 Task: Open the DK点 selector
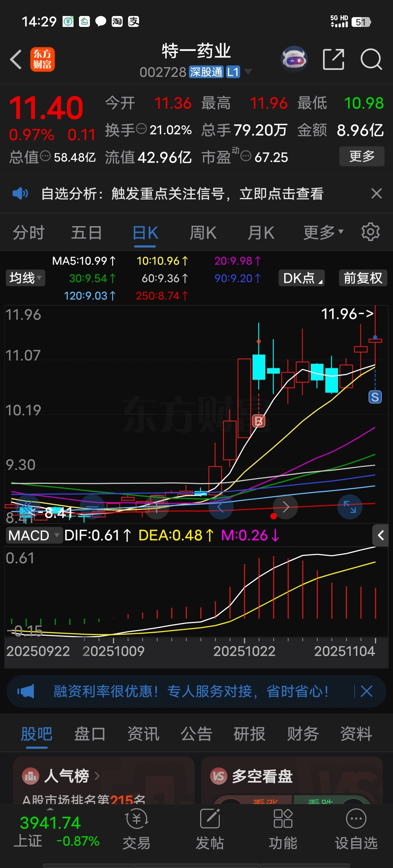point(302,278)
